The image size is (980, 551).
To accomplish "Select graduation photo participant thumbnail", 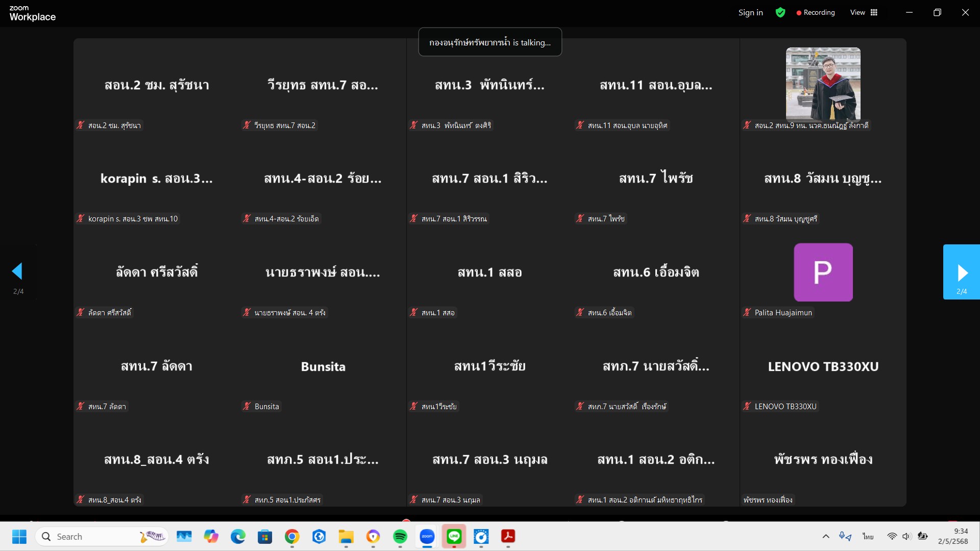I will point(823,84).
